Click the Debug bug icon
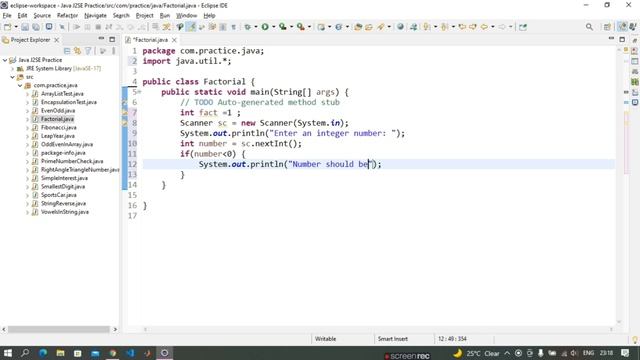 click(x=247, y=27)
